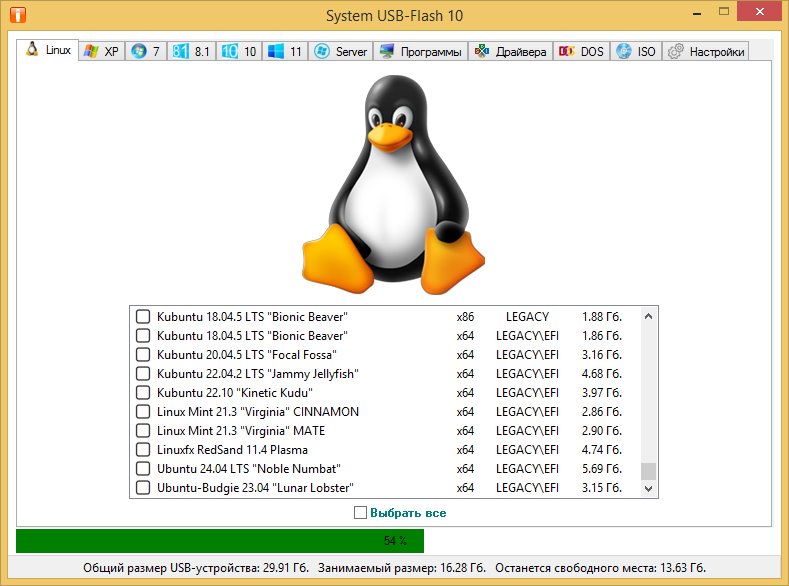Click the Linux penguin tab icon
This screenshot has width=789, height=586.
coord(32,49)
